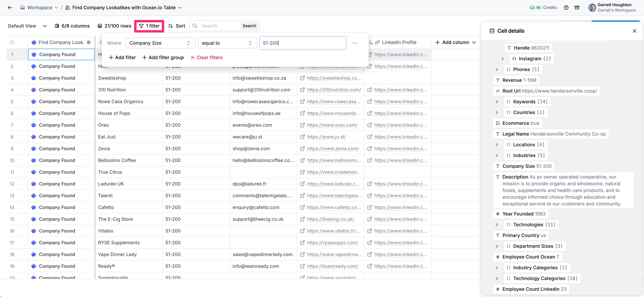This screenshot has width=644, height=297.
Task: Open the 6/8 columns menu
Action: tap(72, 26)
